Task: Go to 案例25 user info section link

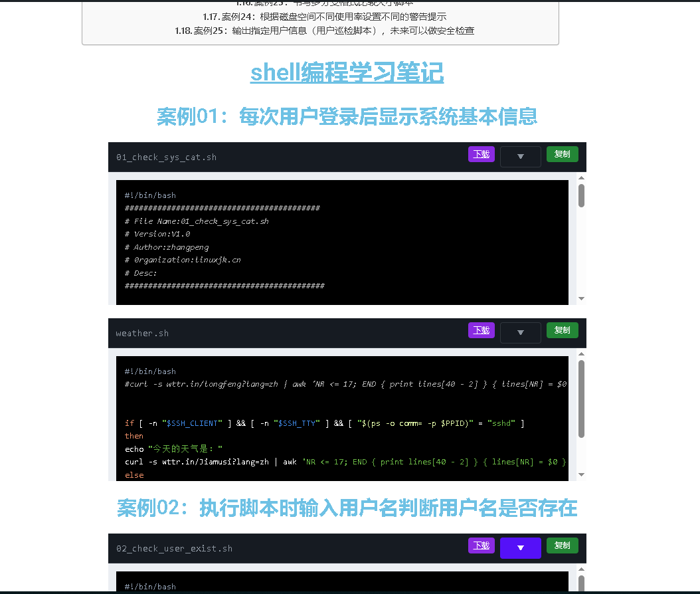Action: coord(324,31)
